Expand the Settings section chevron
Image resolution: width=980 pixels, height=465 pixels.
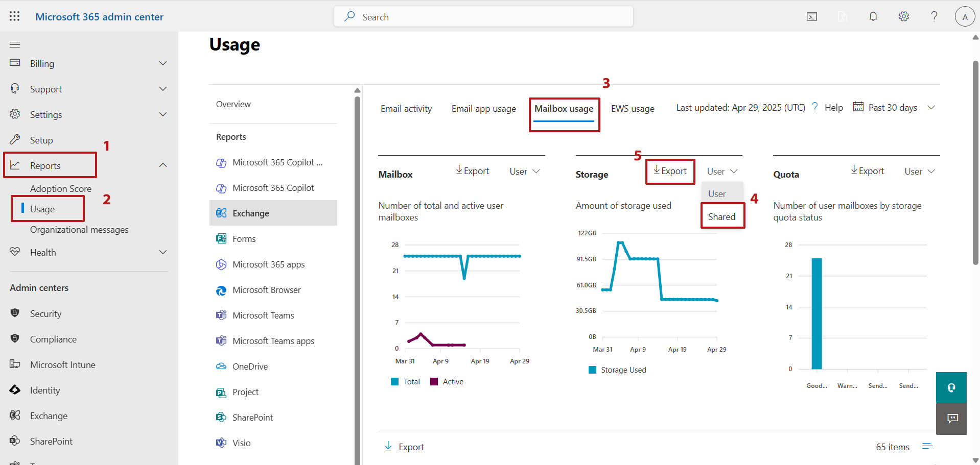point(163,114)
